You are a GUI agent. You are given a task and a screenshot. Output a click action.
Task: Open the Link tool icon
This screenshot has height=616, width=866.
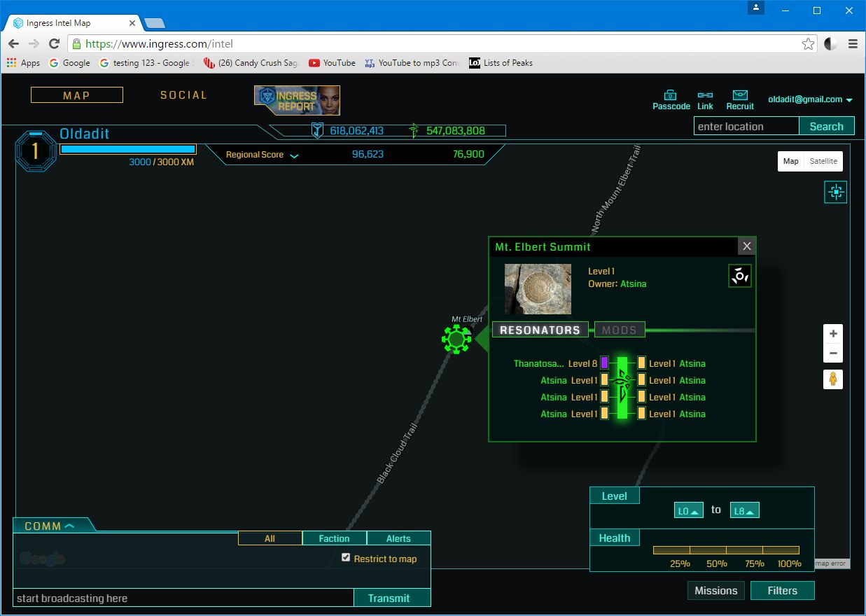click(x=705, y=95)
